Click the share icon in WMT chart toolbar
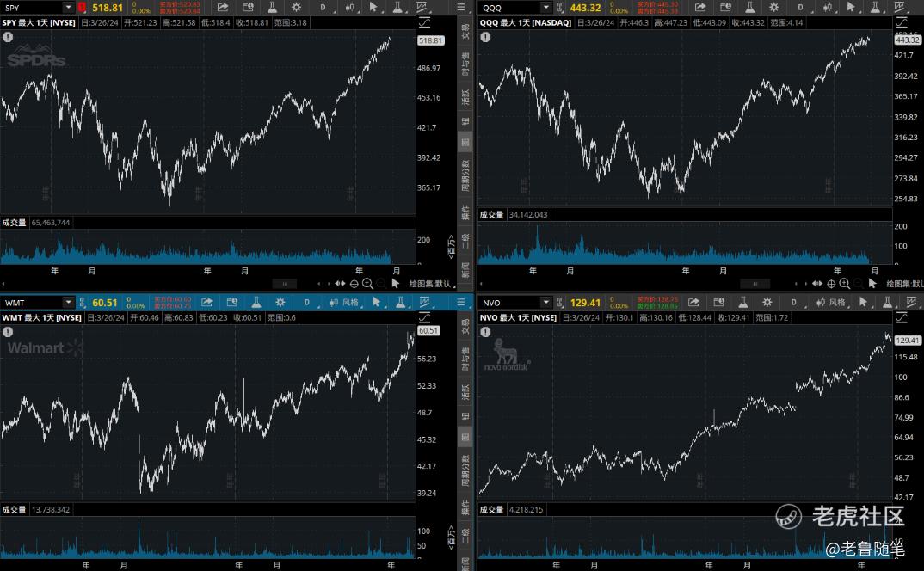The height and width of the screenshot is (571, 924). [x=206, y=303]
